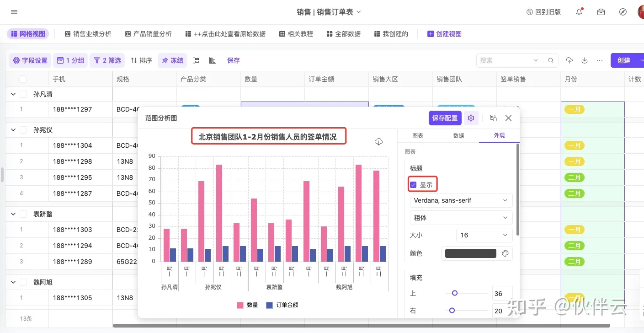
Task: Click the color palette picker icon
Action: click(x=505, y=253)
